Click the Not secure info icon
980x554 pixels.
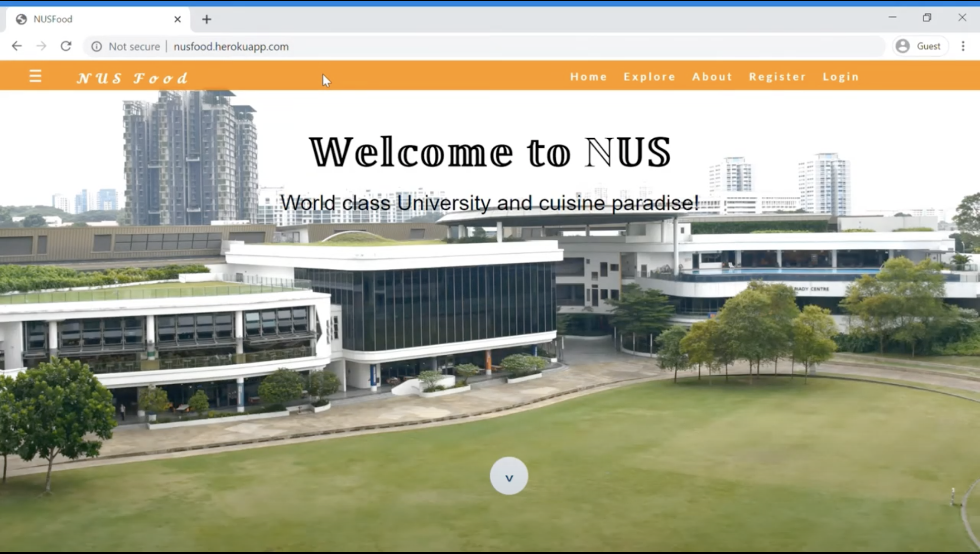click(x=97, y=46)
